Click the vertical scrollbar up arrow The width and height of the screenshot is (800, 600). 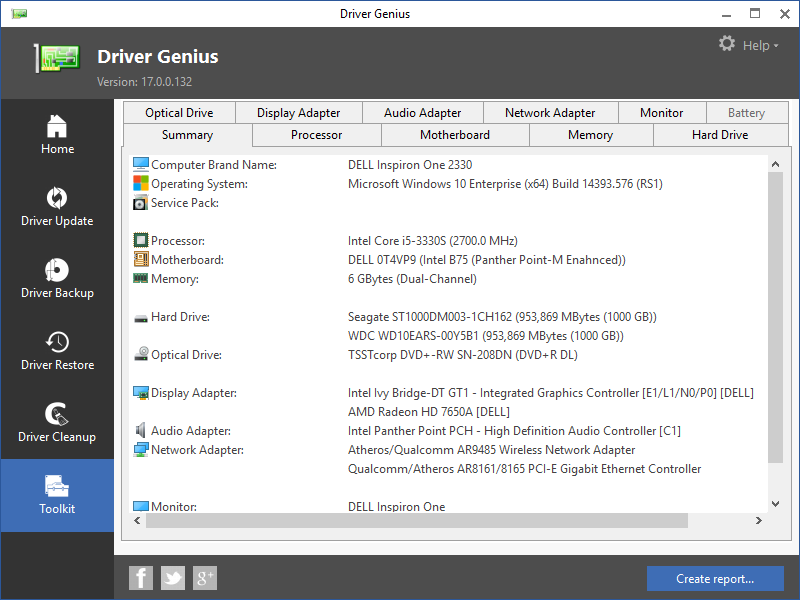click(x=775, y=164)
